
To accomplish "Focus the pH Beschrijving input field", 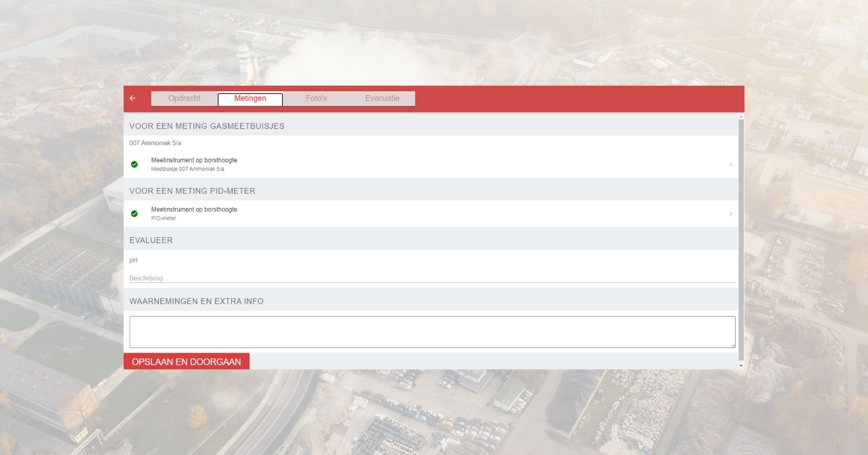I will pos(432,278).
